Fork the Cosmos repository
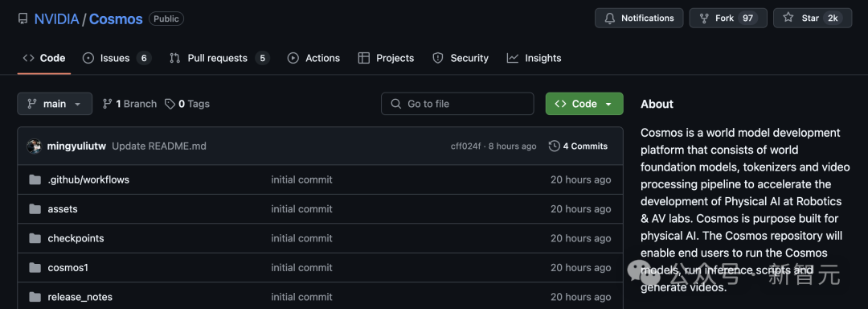This screenshot has height=309, width=868. pyautogui.click(x=728, y=19)
